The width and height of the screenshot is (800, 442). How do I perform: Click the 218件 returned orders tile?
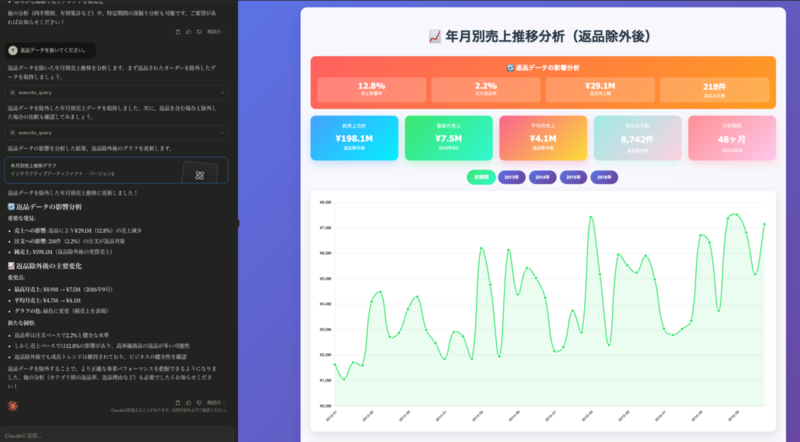714,89
